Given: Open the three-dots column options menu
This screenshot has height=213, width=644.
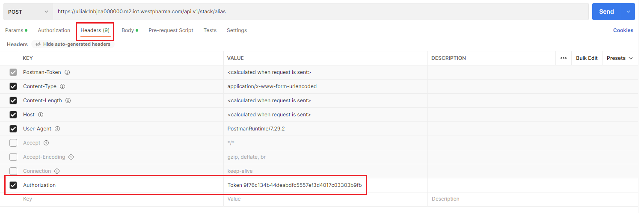Looking at the screenshot, I should (564, 58).
